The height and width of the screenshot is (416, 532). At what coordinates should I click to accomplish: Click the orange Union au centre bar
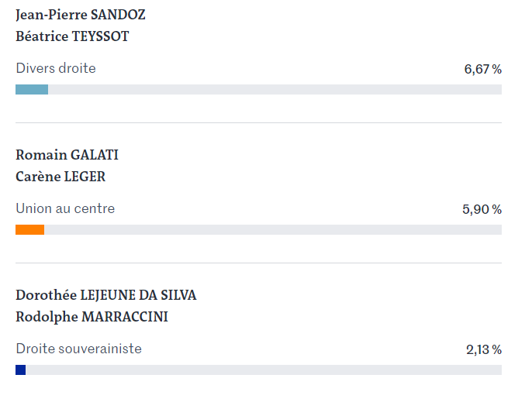tap(29, 229)
